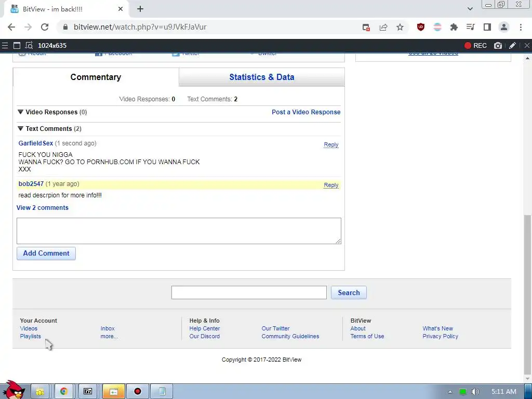Open the tab search chevron
The height and width of the screenshot is (399, 532).
pos(470,9)
